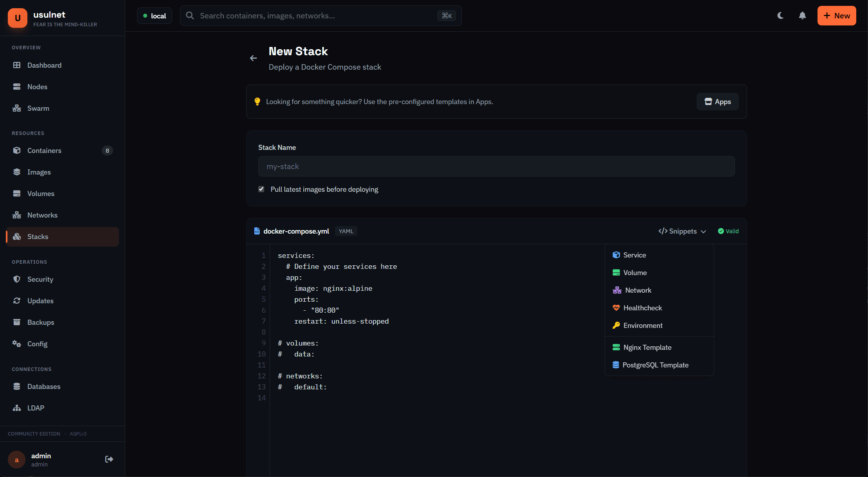Uncheck Pull latest images before deploying
868x477 pixels.
(x=261, y=189)
